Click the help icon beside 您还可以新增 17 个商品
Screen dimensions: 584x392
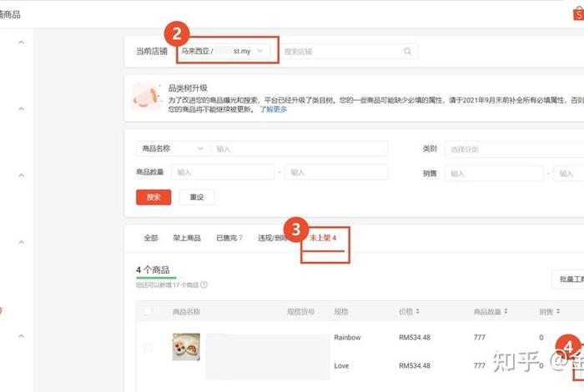pyautogui.click(x=204, y=284)
